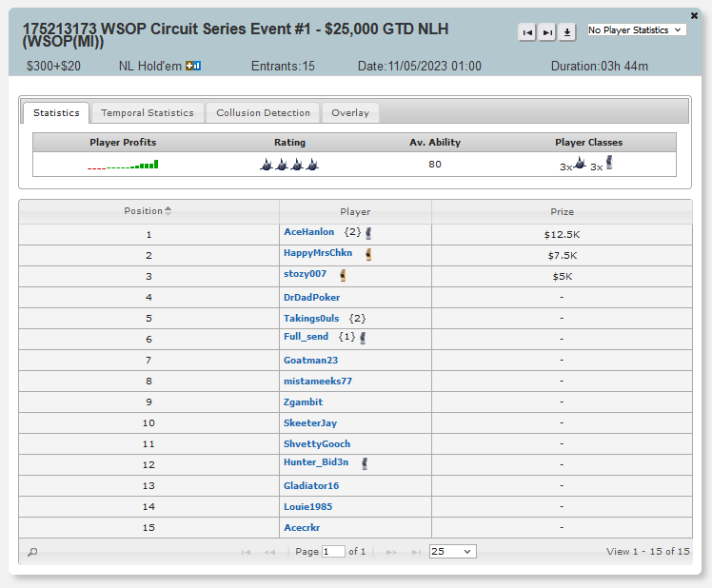
Task: Click the class icon beside HappyMrsChkn
Action: click(368, 254)
